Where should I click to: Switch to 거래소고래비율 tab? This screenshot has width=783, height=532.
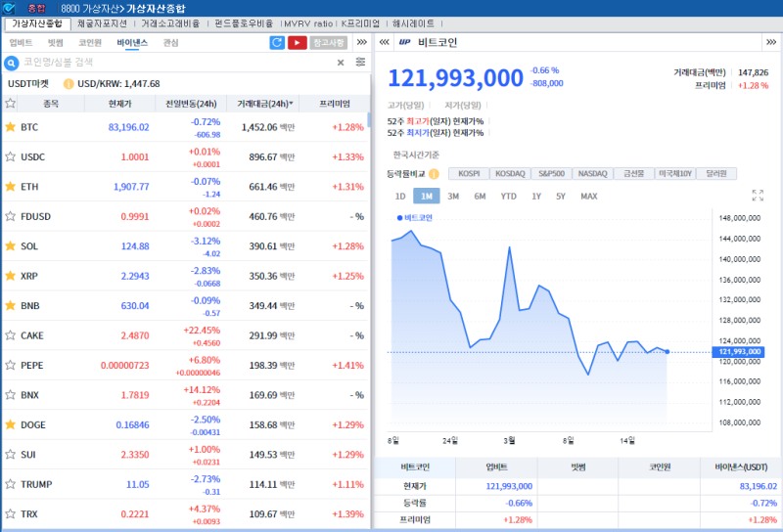(x=170, y=23)
